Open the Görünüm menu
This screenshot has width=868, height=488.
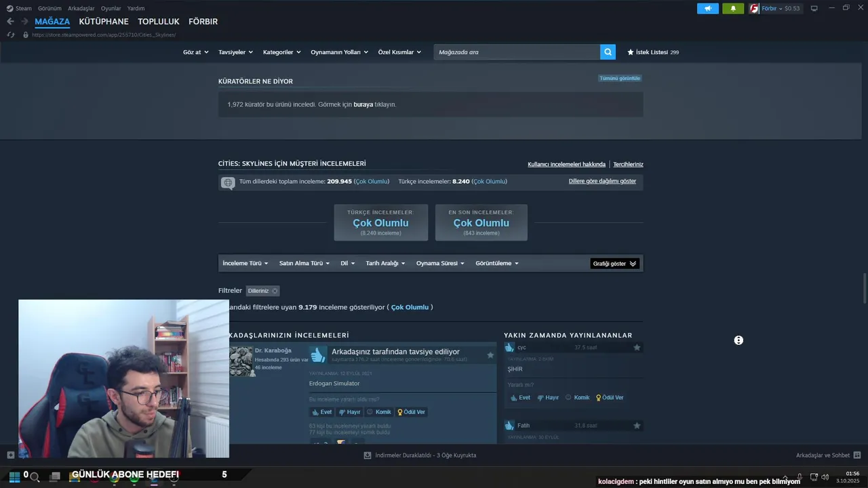(50, 9)
